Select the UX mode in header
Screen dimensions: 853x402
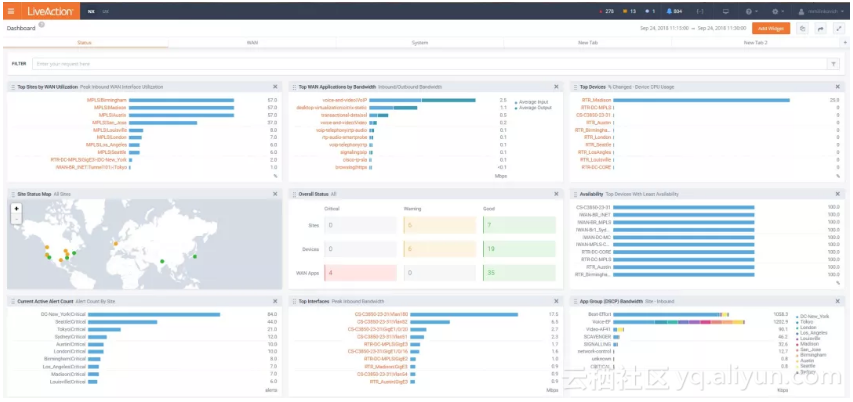106,11
